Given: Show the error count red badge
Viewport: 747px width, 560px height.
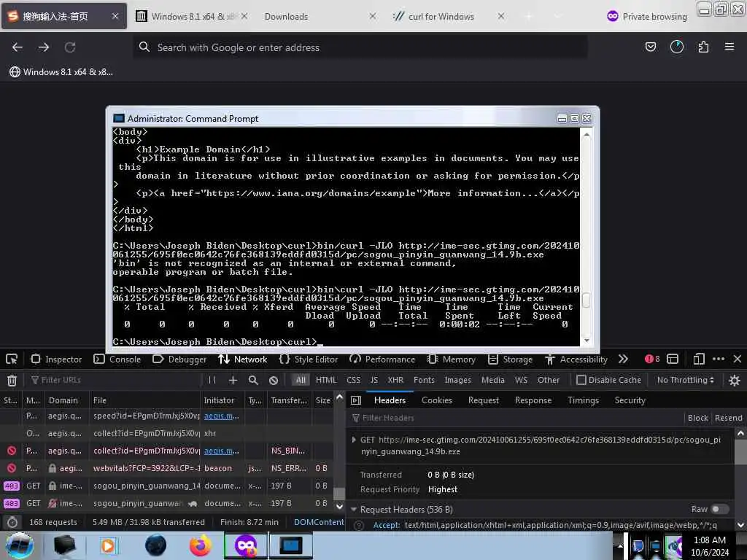Looking at the screenshot, I should click(x=652, y=359).
